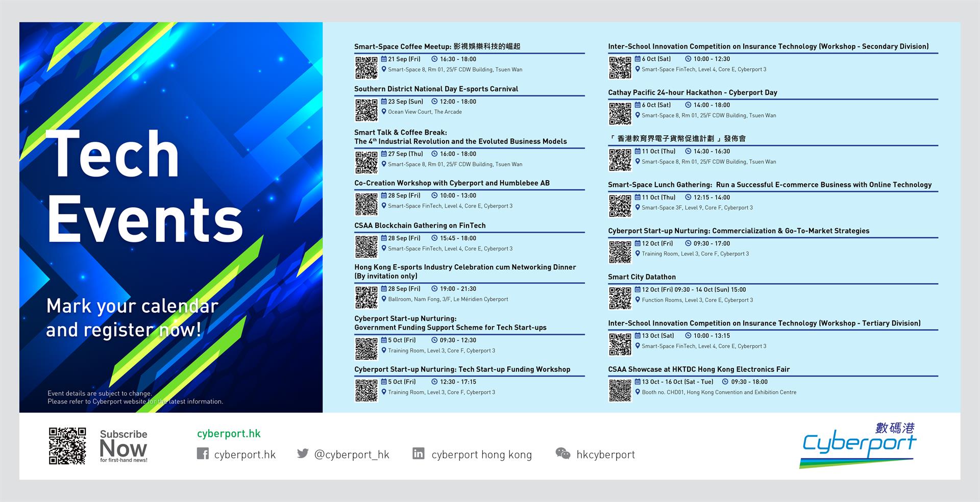980x502 pixels.
Task: Click Co-Creation Workshop with Cyberport and Humblebee title
Action: click(x=452, y=183)
